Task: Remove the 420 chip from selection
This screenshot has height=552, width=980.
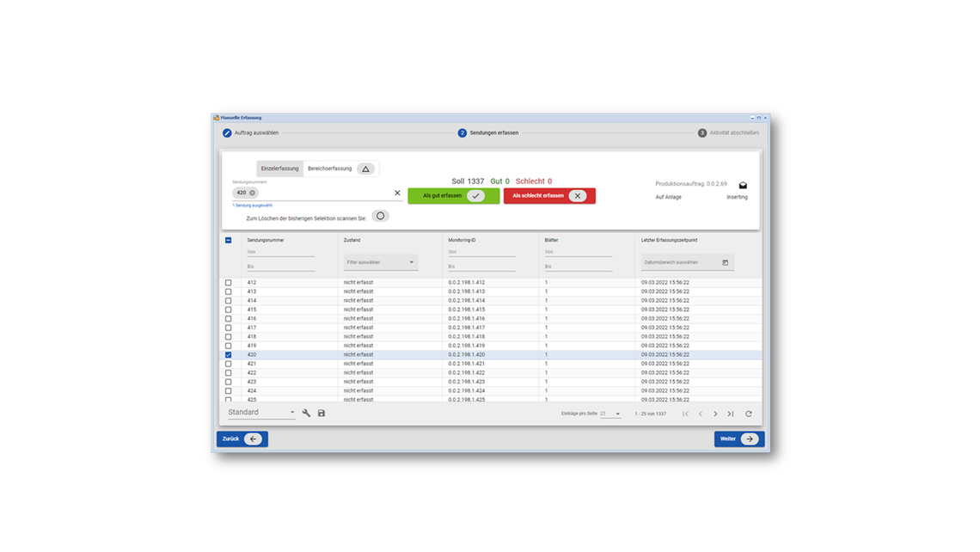Action: [x=252, y=193]
